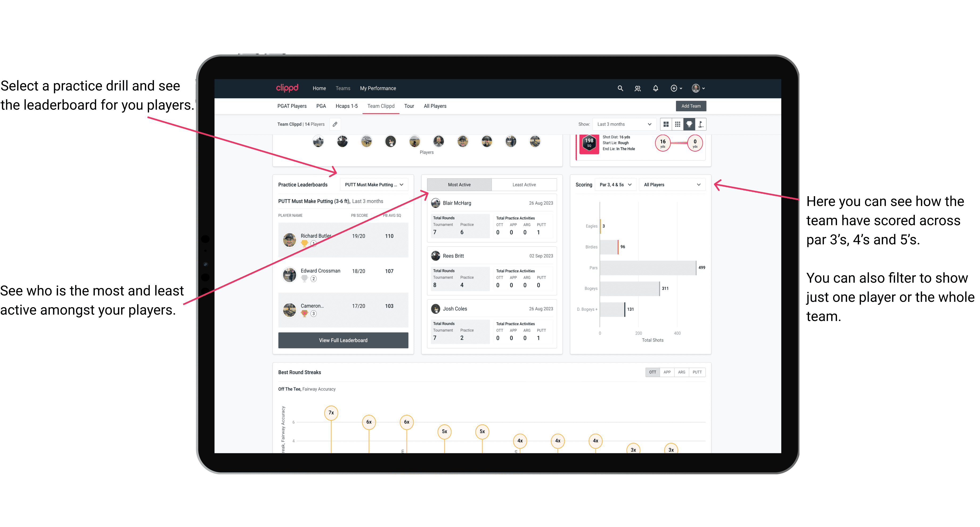The height and width of the screenshot is (527, 980).
Task: Open the Show Last 3 months dropdown
Action: (x=624, y=124)
